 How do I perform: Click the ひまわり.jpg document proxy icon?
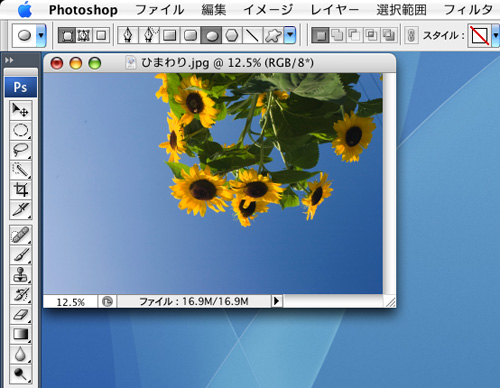[x=131, y=63]
